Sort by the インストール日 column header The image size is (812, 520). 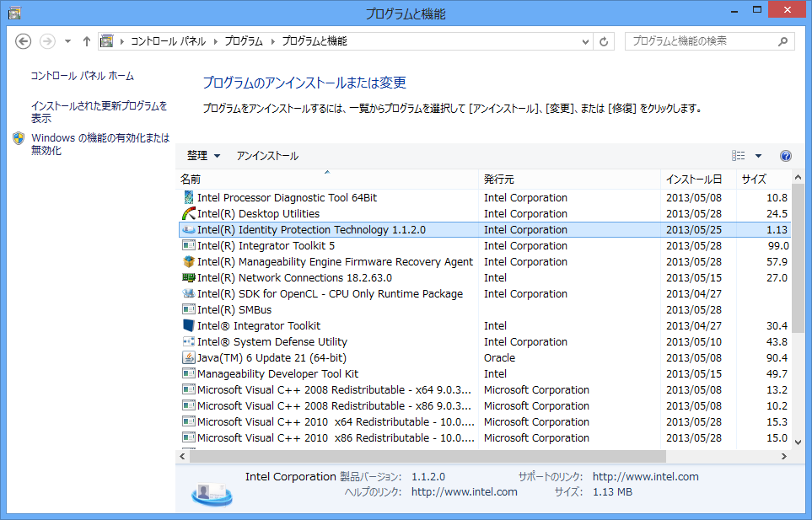[698, 179]
